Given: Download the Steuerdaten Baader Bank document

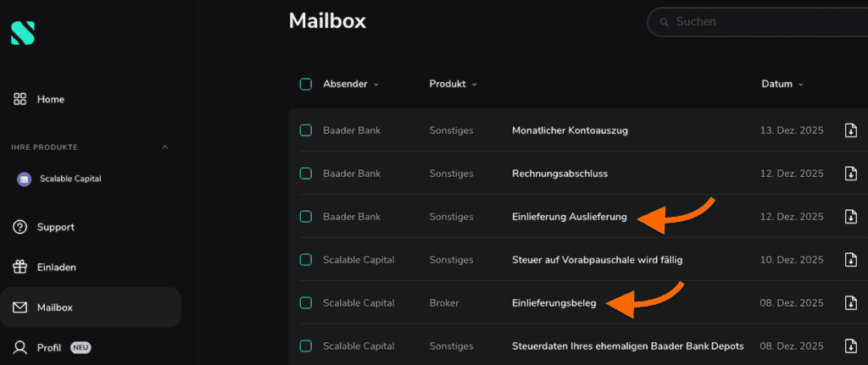Looking at the screenshot, I should point(851,346).
